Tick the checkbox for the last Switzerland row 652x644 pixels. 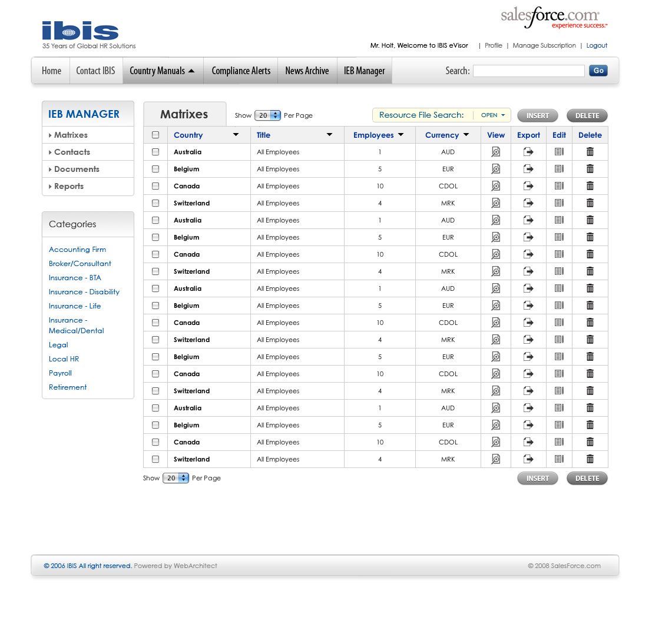[x=155, y=459]
